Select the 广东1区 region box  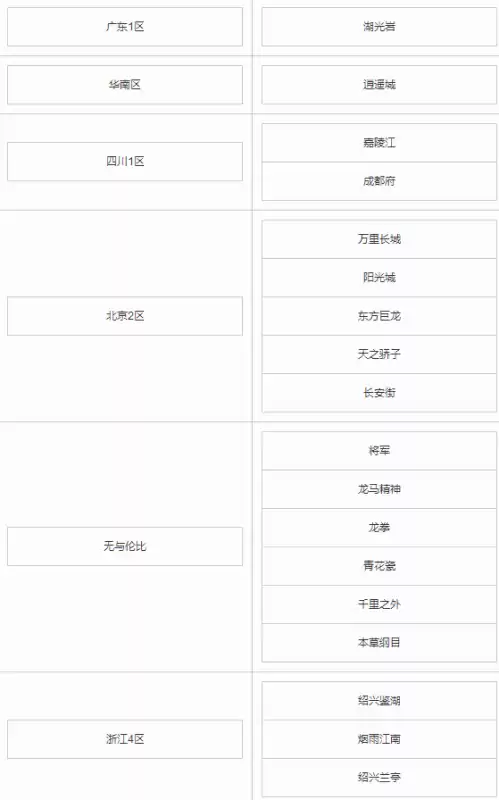pos(124,27)
